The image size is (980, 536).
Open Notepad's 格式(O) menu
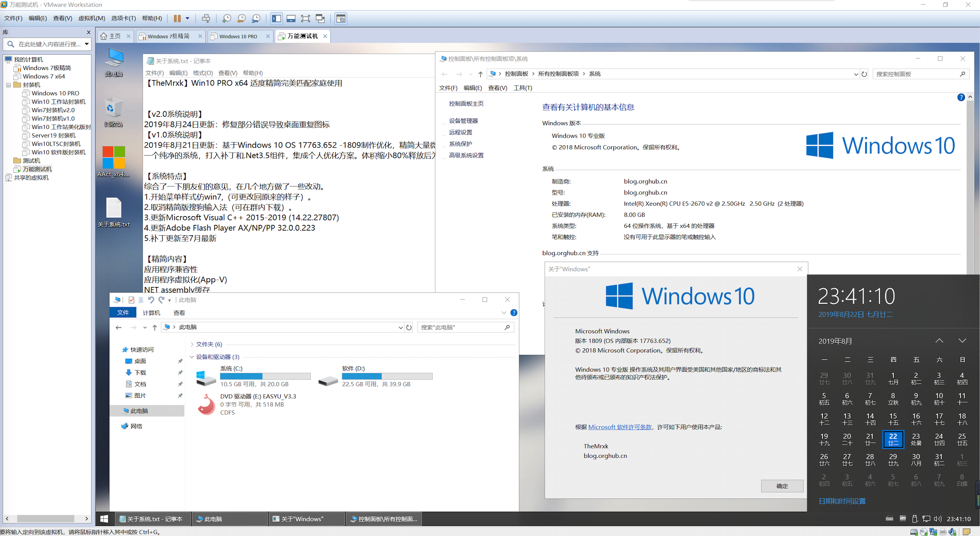(x=203, y=73)
